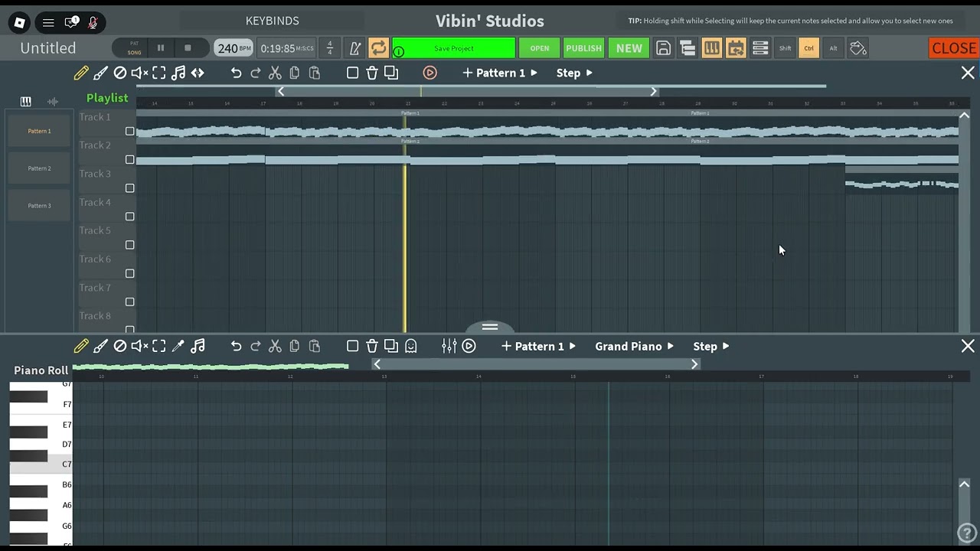Select Pattern 2 in the pattern list
Viewport: 980px width, 551px height.
coord(39,168)
